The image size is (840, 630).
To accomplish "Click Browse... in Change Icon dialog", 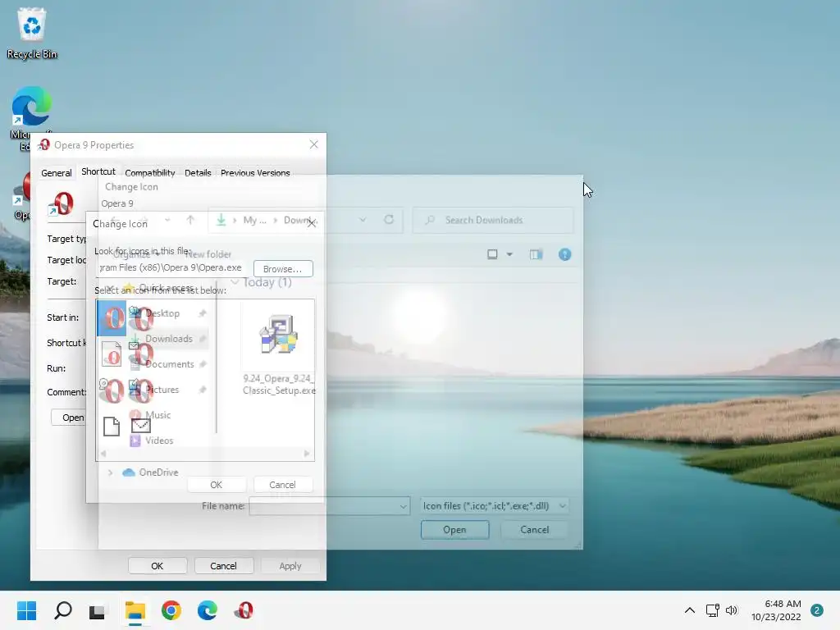I will coord(283,269).
